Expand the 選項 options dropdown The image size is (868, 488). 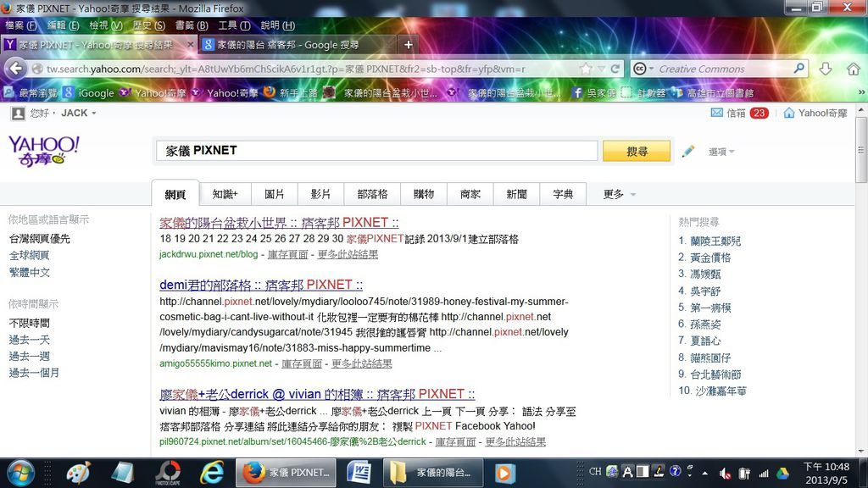(x=732, y=152)
